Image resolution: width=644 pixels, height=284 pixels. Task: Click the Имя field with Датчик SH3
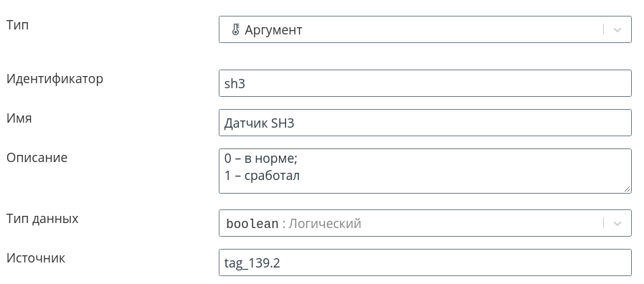click(425, 123)
